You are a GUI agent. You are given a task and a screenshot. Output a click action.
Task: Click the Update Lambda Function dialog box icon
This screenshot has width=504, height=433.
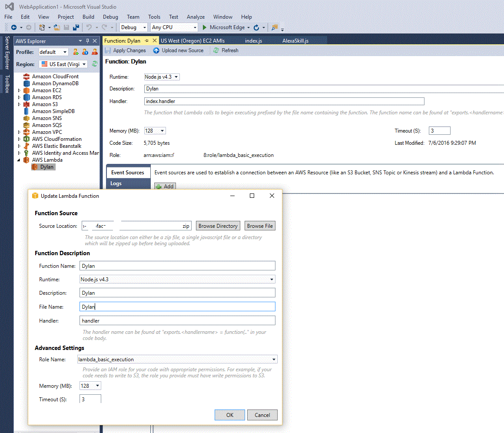click(x=35, y=196)
